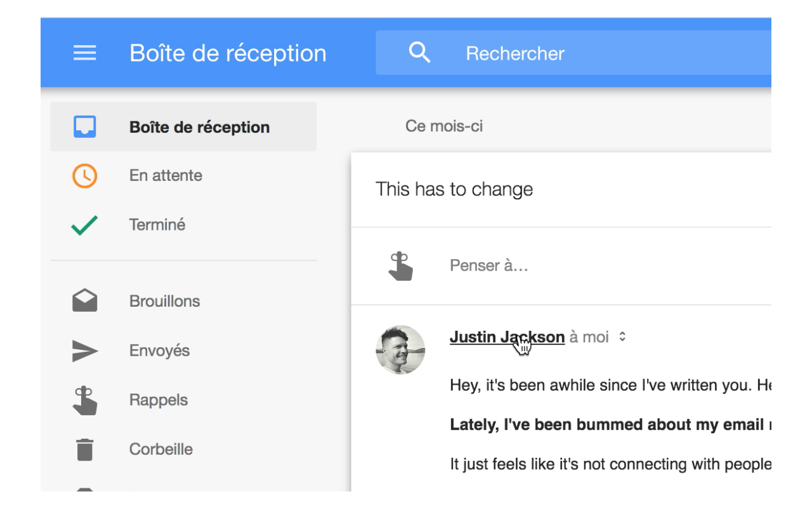Click the Boîte de réception header title
The image size is (812, 508).
[228, 53]
